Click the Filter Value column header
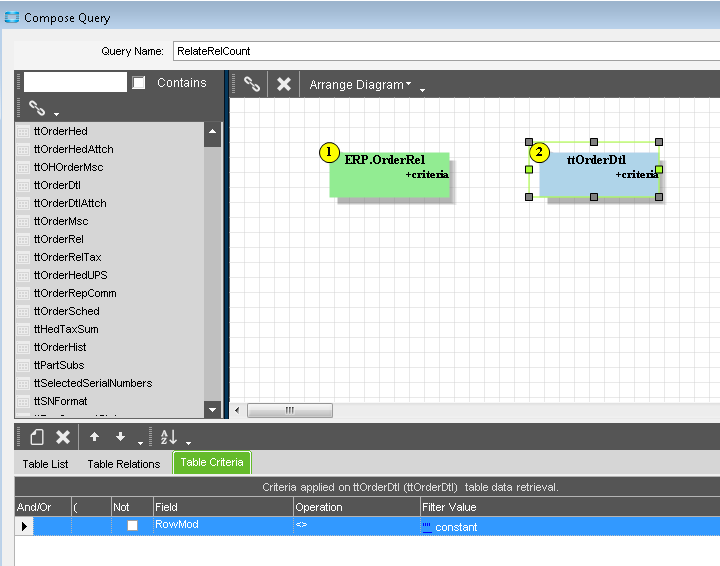 tap(570, 507)
